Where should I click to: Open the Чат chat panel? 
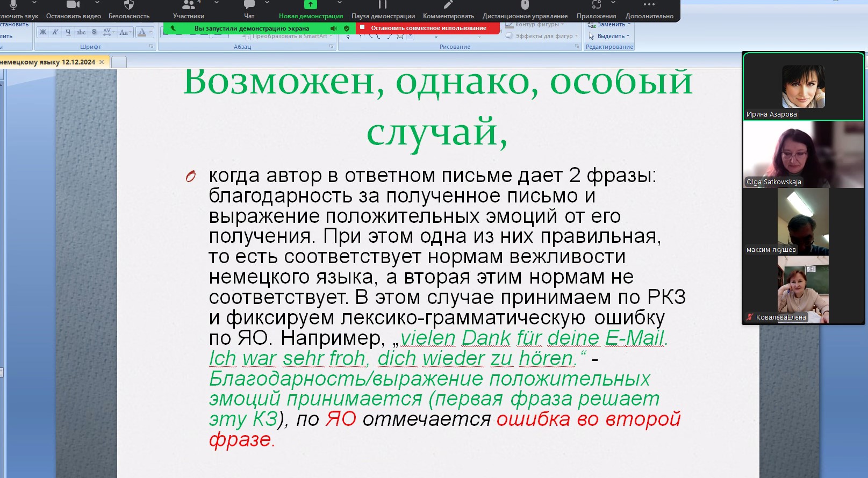pos(249,5)
